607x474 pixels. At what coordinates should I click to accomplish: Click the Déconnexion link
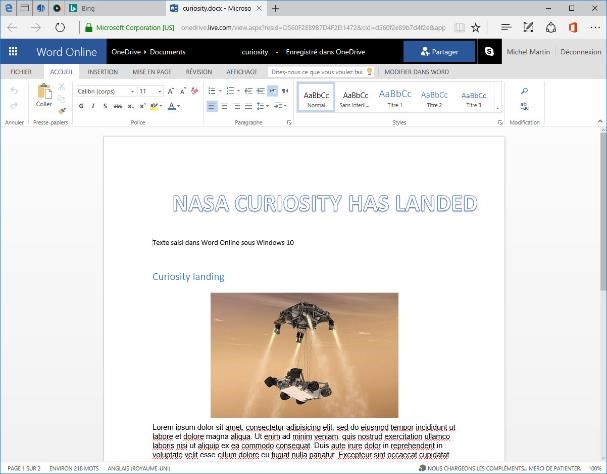(581, 52)
